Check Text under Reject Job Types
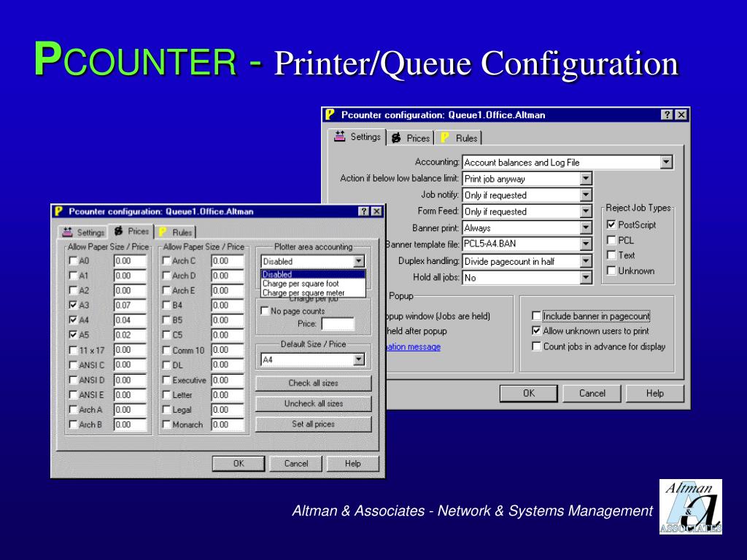 coord(611,255)
